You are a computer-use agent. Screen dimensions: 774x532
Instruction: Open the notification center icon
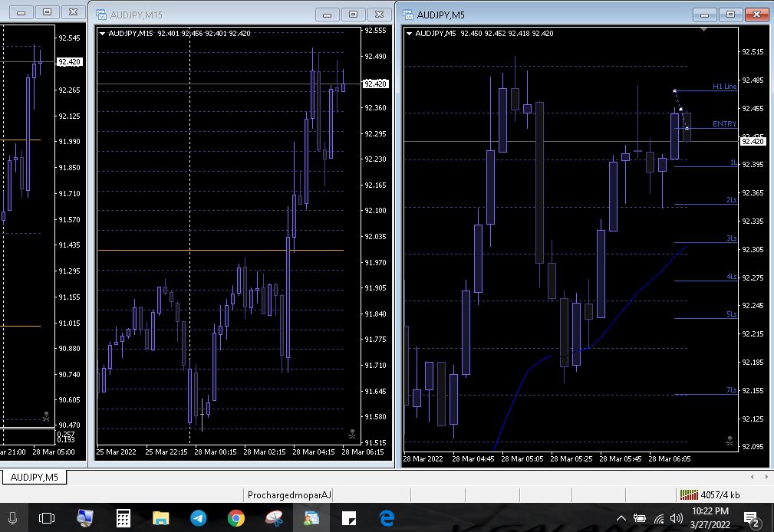point(751,519)
